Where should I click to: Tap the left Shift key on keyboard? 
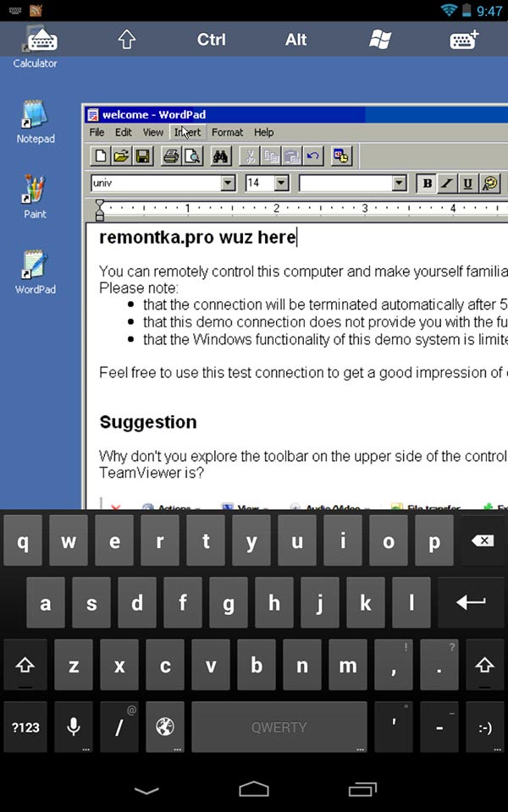(x=25, y=665)
